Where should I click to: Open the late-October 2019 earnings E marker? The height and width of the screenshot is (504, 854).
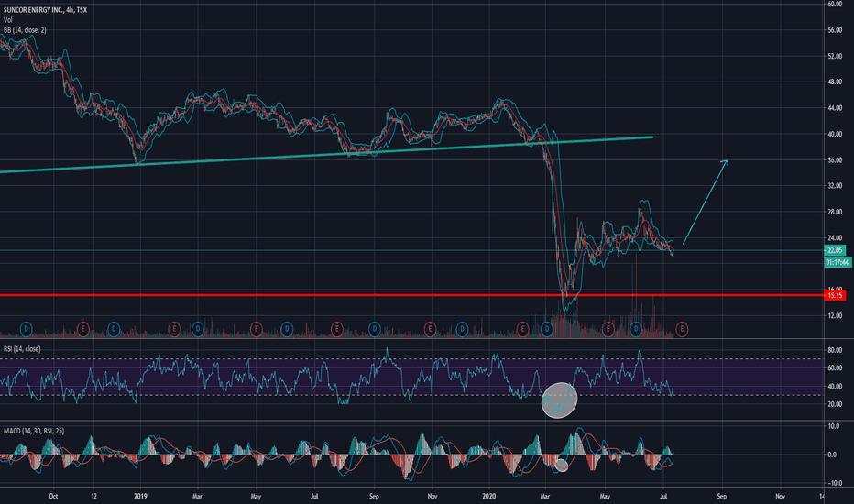[x=430, y=329]
